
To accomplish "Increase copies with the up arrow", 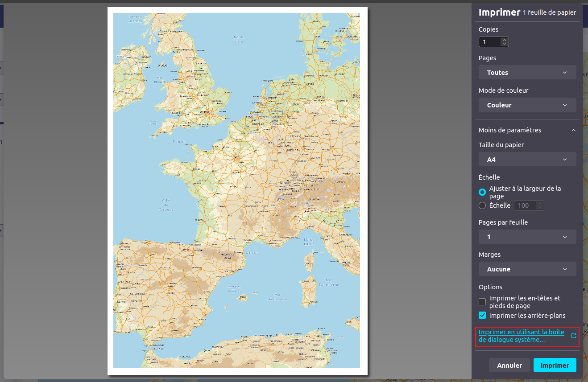I will 505,40.
